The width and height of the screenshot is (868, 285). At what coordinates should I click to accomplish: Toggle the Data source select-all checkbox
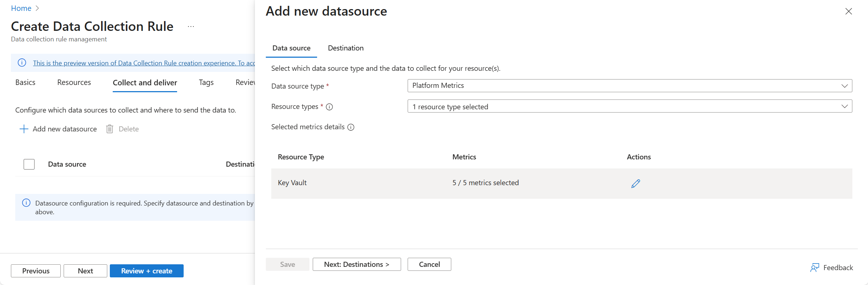click(x=29, y=164)
